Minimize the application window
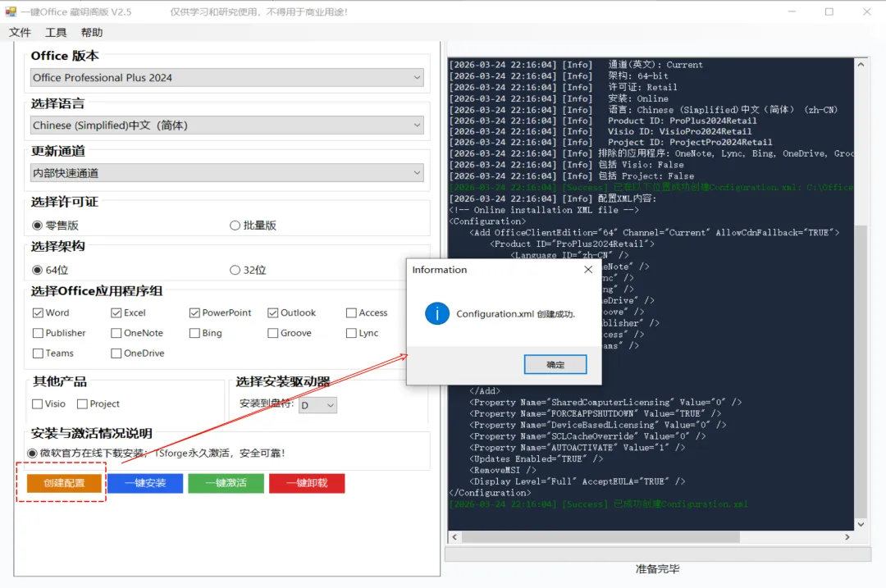Screen dimensions: 886x588 (x=792, y=11)
